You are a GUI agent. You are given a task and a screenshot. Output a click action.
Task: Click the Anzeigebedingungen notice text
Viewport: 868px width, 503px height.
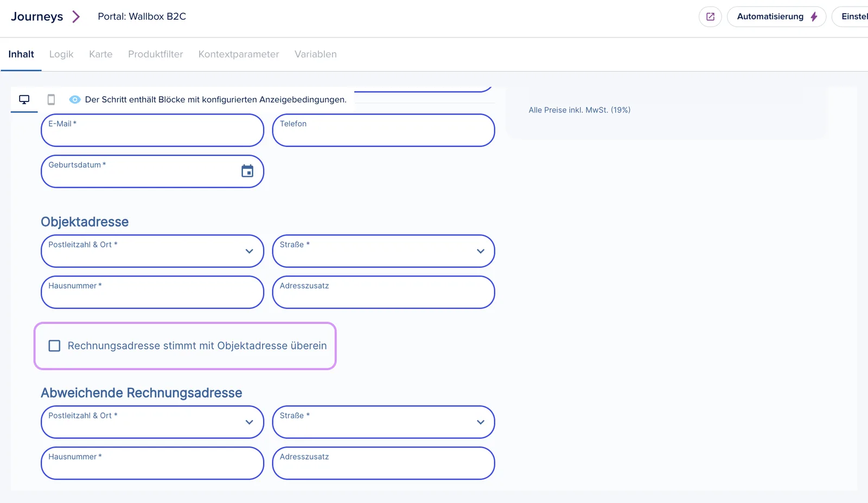click(x=216, y=100)
